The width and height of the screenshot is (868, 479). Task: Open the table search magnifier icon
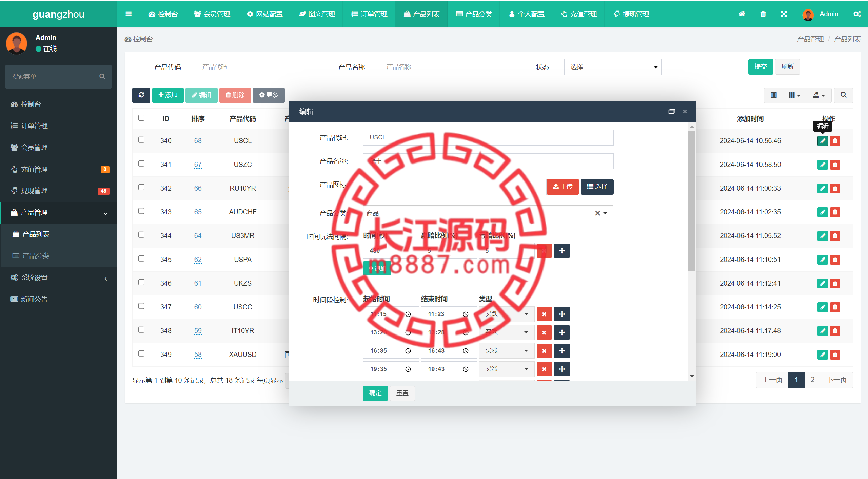tap(844, 95)
